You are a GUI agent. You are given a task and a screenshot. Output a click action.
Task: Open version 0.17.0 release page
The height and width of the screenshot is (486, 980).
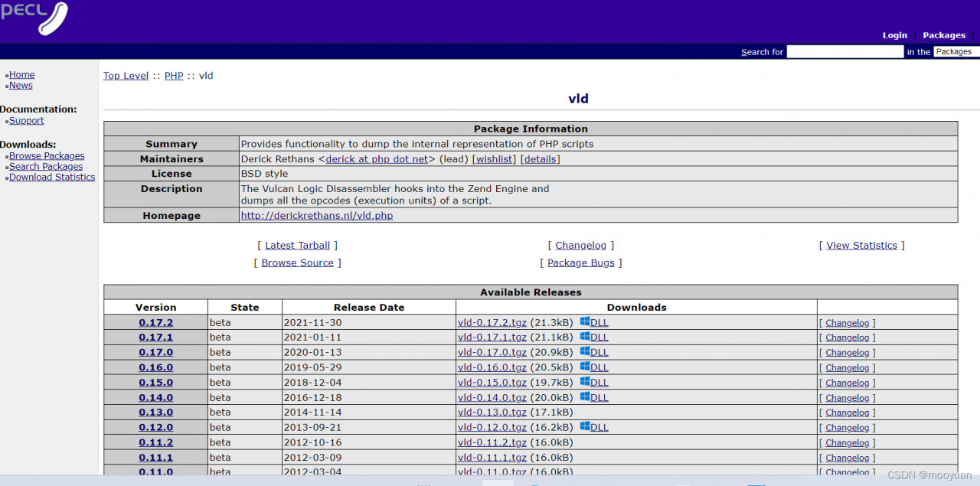click(x=155, y=352)
